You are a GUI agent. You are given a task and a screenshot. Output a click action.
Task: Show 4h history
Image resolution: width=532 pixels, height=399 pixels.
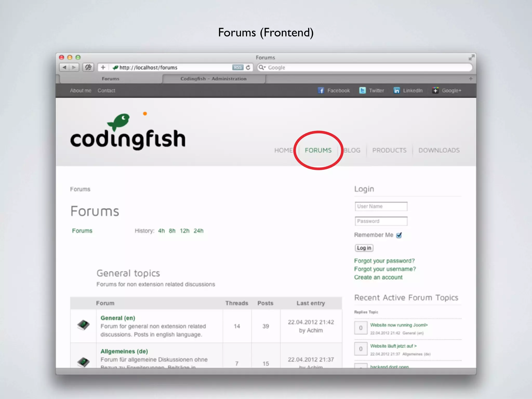coord(161,231)
